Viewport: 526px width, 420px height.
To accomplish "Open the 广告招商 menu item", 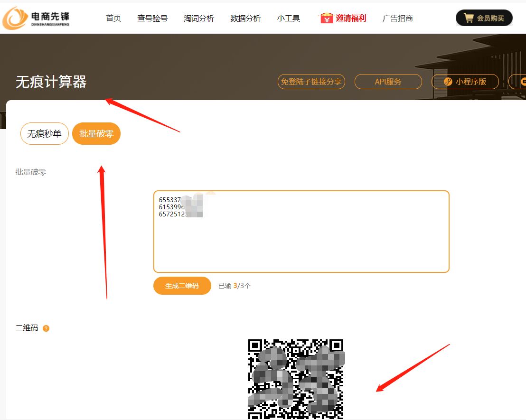I will click(x=397, y=18).
